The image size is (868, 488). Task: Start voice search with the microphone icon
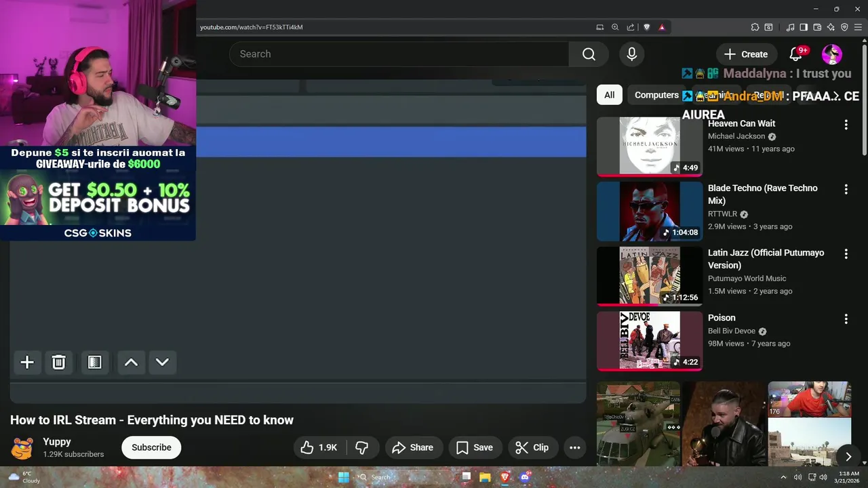(x=632, y=54)
